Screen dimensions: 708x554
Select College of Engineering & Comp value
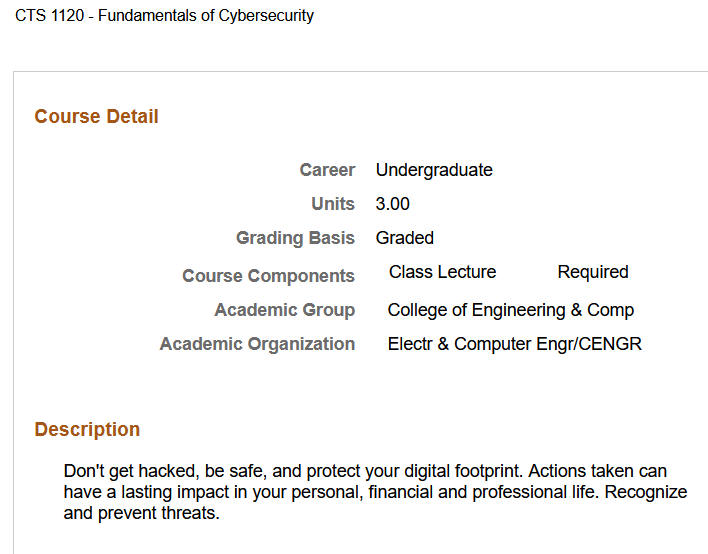[511, 310]
